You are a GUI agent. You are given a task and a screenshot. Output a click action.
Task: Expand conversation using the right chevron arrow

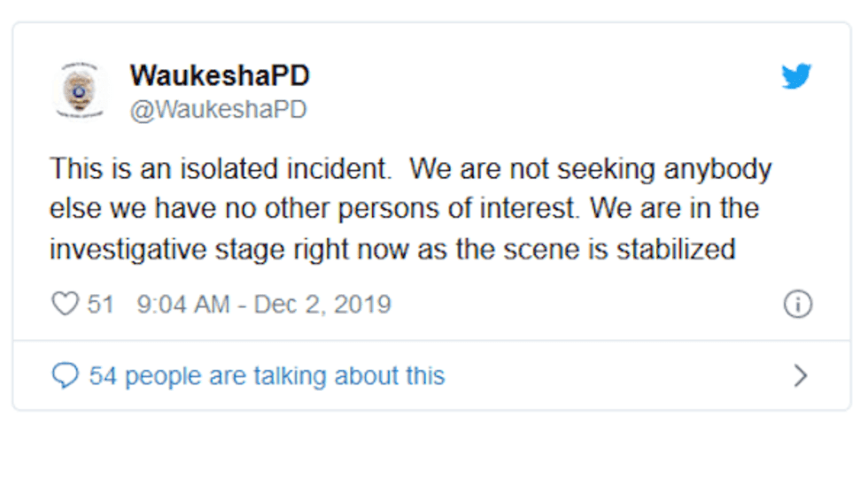point(800,376)
